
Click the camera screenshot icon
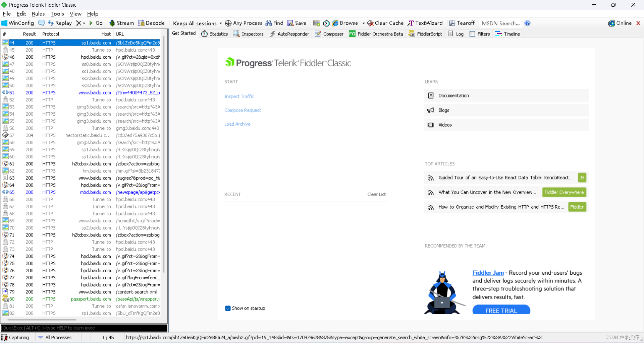point(316,23)
